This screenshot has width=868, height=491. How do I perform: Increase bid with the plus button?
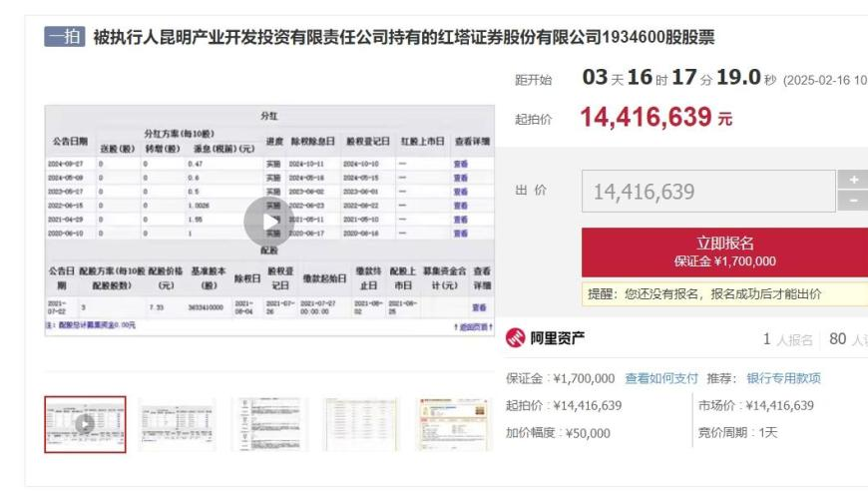[x=853, y=180]
